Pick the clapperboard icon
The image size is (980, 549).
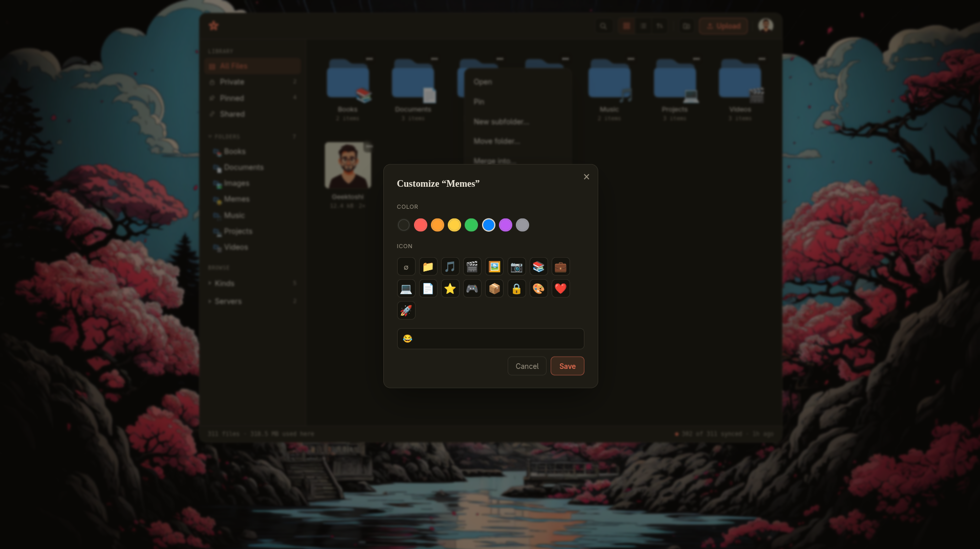click(472, 267)
